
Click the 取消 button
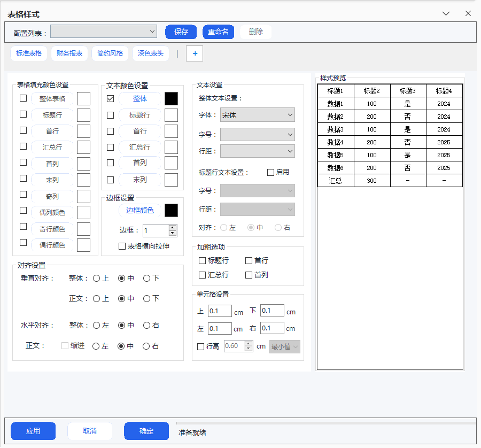tap(90, 431)
